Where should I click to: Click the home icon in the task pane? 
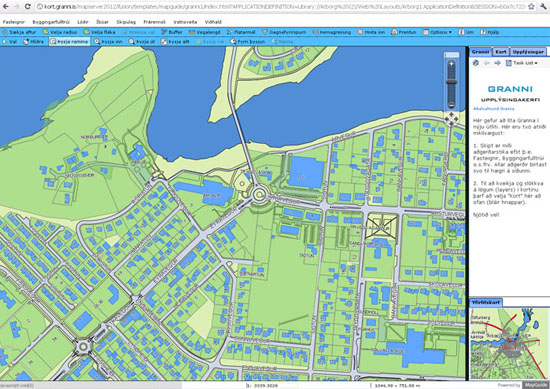pos(476,63)
